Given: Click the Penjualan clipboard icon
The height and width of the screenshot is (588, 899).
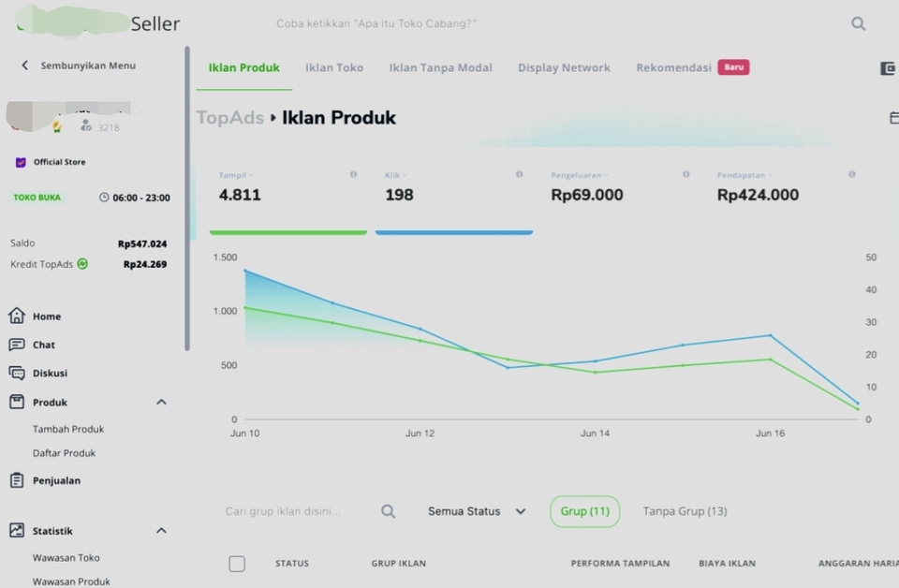Looking at the screenshot, I should 17,480.
